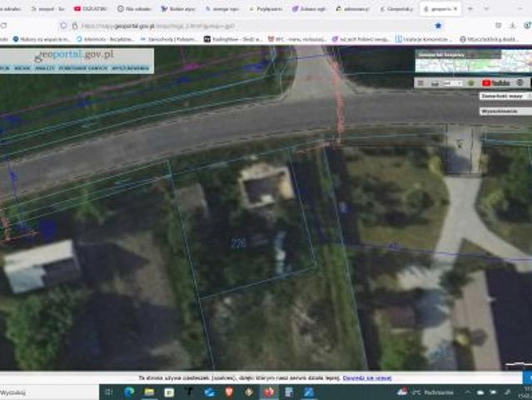Open the scale dropdown in map toolbar
Screen dimensions: 532x400
(452, 82)
